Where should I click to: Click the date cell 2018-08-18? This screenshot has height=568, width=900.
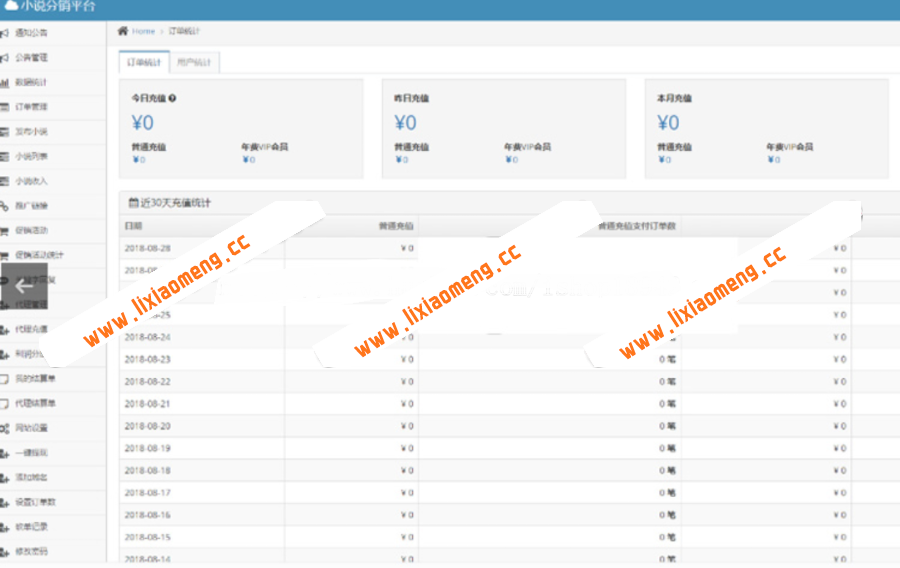pyautogui.click(x=148, y=470)
